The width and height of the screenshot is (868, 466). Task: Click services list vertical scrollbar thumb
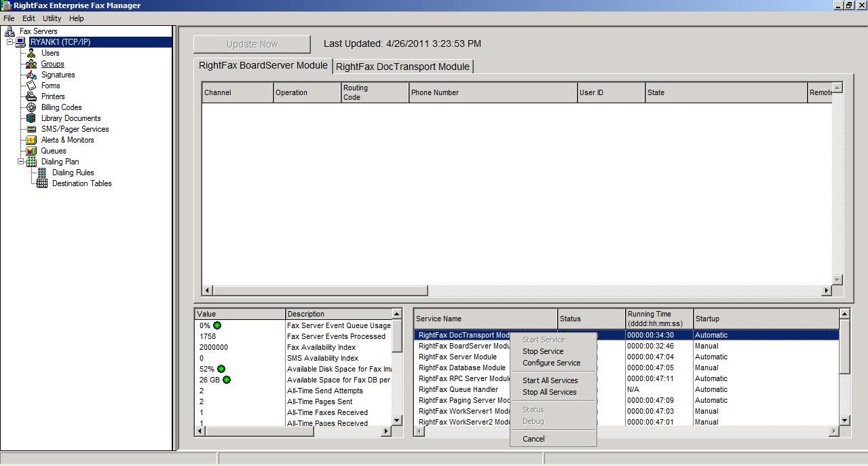(x=845, y=346)
